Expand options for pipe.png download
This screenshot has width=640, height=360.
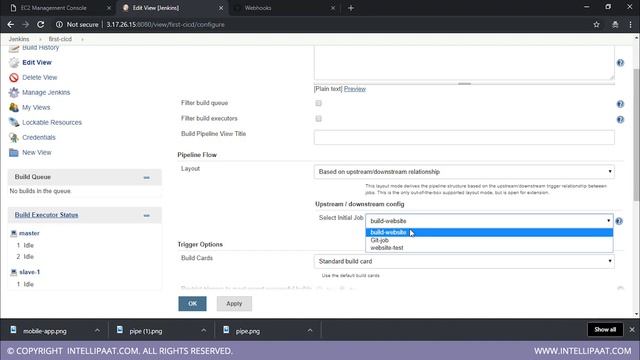click(310, 330)
